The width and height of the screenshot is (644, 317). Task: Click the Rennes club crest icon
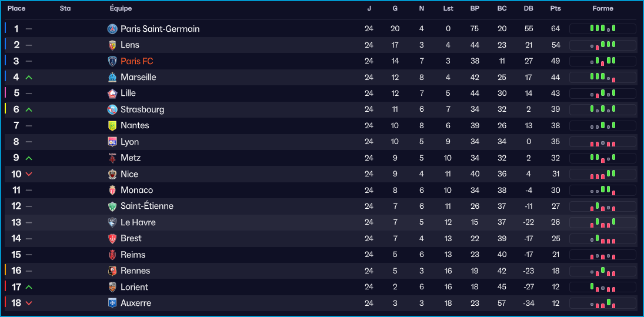(112, 271)
